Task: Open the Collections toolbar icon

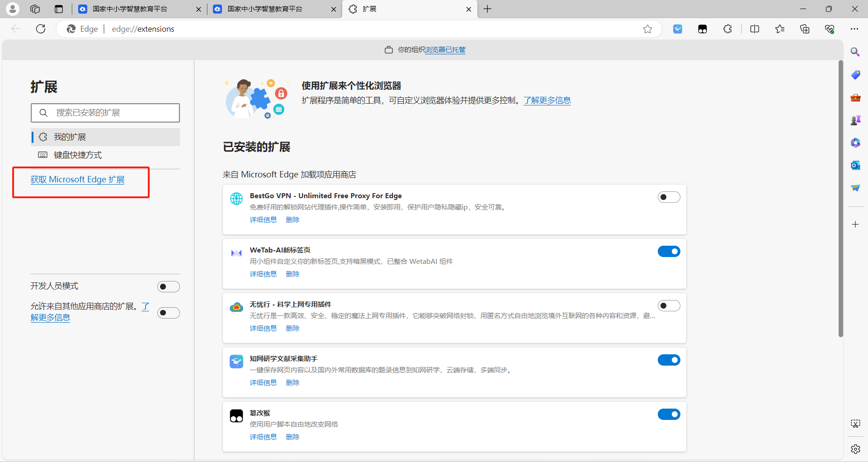Action: 805,29
